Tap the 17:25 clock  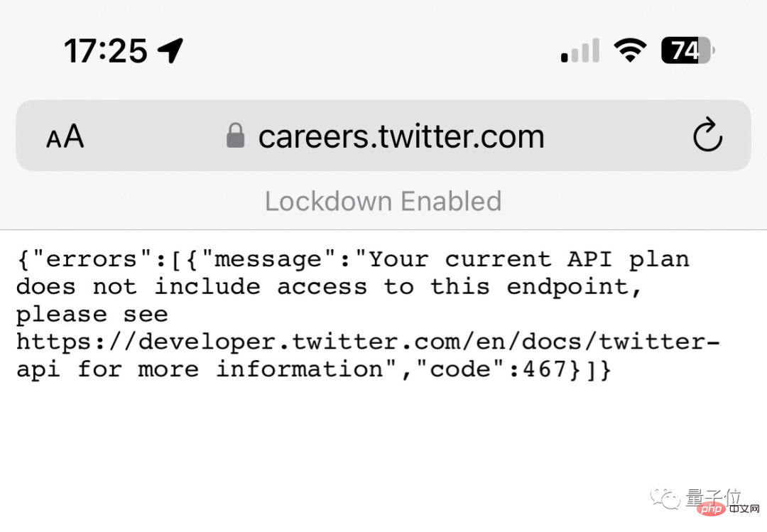[x=106, y=51]
